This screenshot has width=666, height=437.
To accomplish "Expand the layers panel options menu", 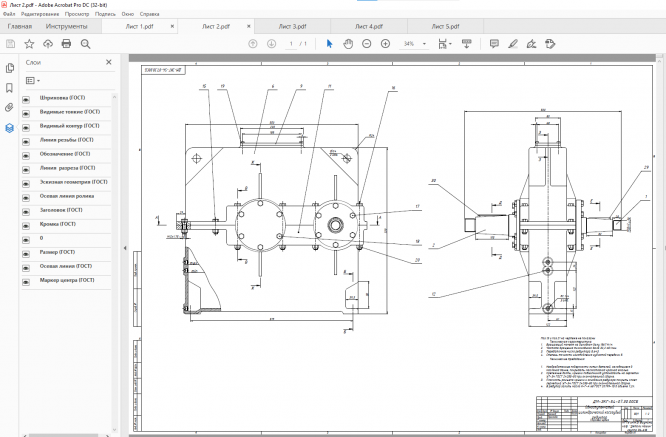I will pos(31,79).
